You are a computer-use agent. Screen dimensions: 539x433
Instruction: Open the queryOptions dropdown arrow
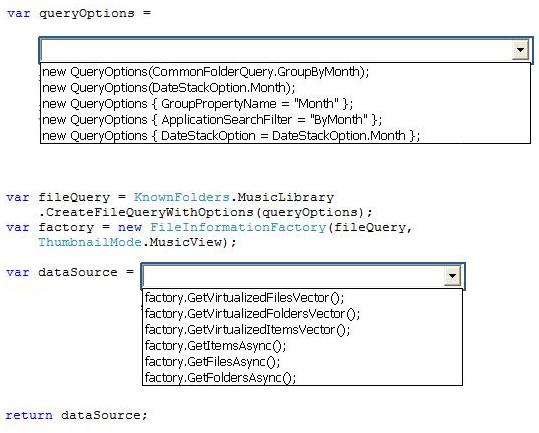click(520, 50)
